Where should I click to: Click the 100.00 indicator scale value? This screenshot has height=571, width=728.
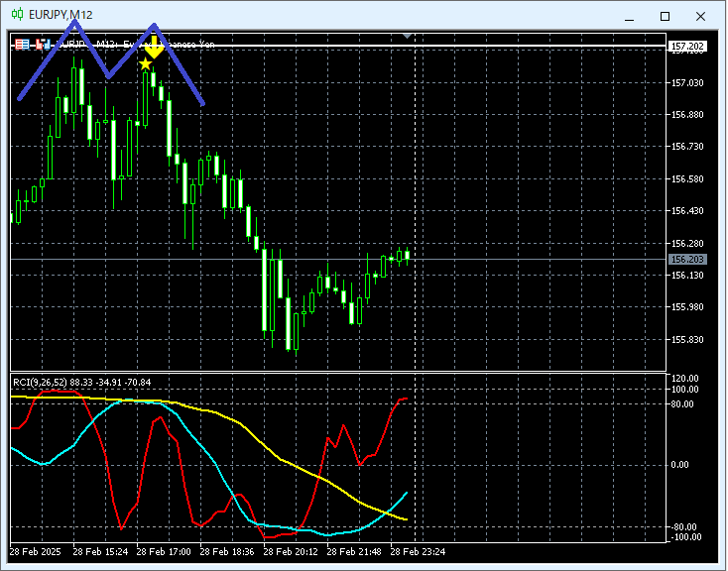point(684,389)
